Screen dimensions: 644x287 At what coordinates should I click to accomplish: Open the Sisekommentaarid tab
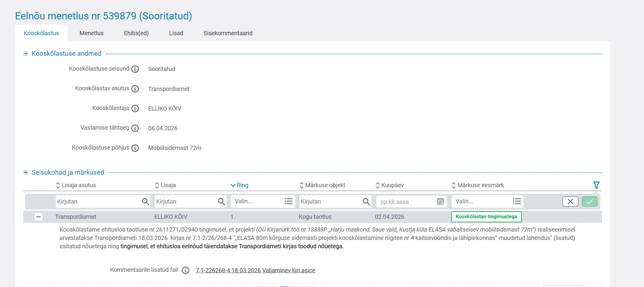[x=228, y=33]
